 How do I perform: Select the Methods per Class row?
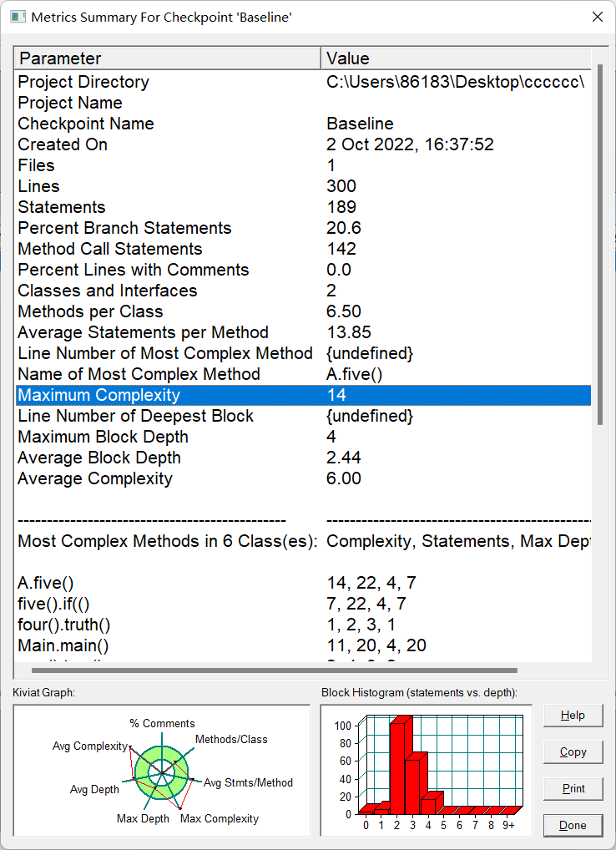pyautogui.click(x=303, y=311)
